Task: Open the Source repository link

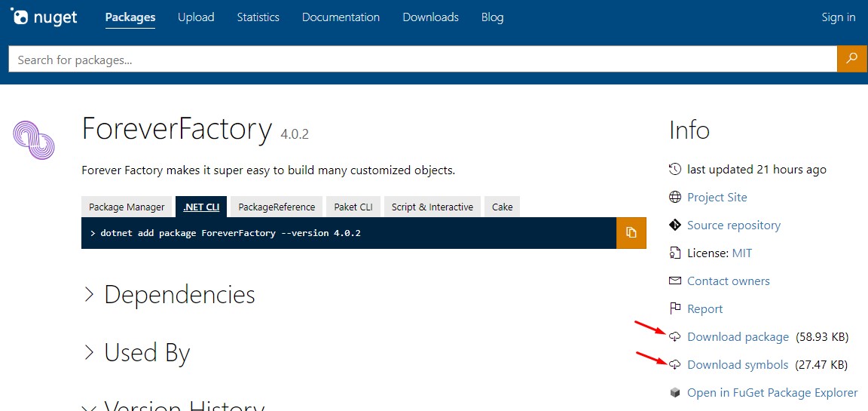Action: [733, 225]
